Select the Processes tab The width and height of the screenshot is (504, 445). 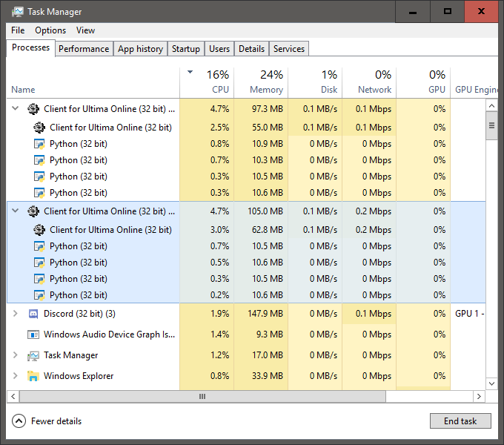(x=31, y=47)
